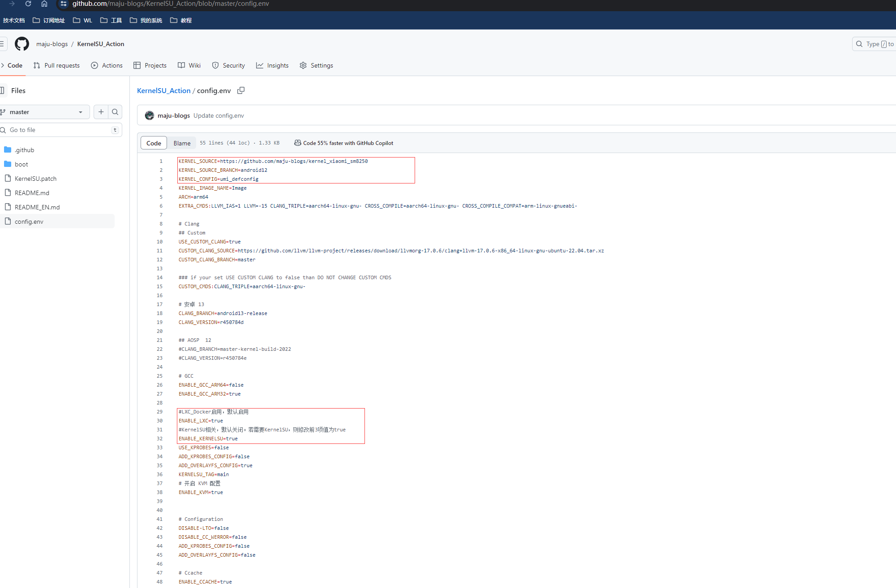This screenshot has width=896, height=588.
Task: Reload the page in the browser
Action: tap(28, 4)
